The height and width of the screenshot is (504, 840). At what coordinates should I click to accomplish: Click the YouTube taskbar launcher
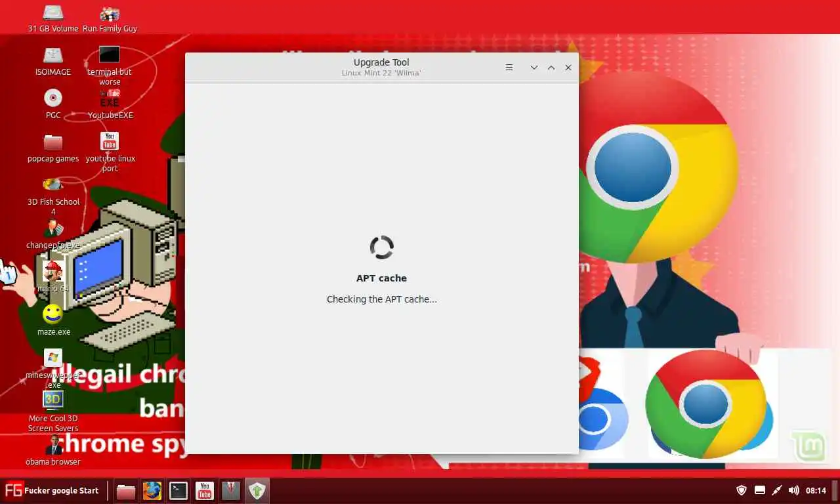click(205, 490)
